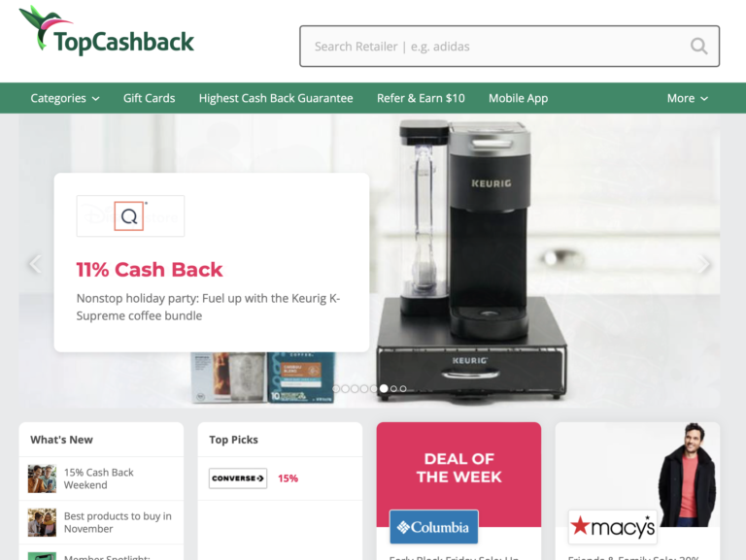Viewport: 746px width, 560px height.
Task: Open the Columbia logo tile
Action: click(x=434, y=527)
